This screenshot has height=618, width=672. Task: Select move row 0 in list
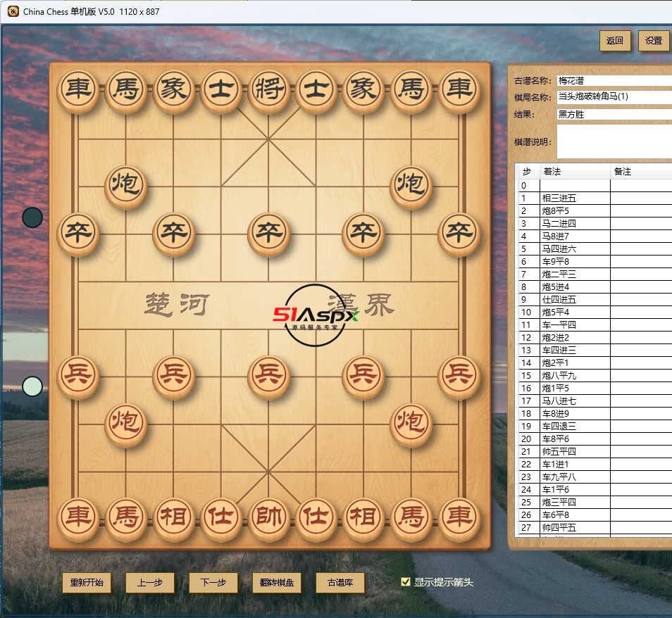click(595, 185)
